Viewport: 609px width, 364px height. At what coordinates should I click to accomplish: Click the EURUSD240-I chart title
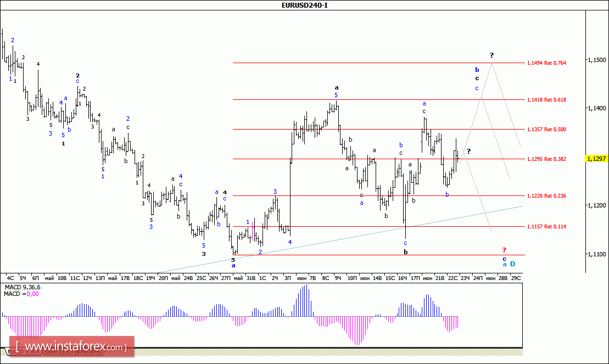point(304,5)
